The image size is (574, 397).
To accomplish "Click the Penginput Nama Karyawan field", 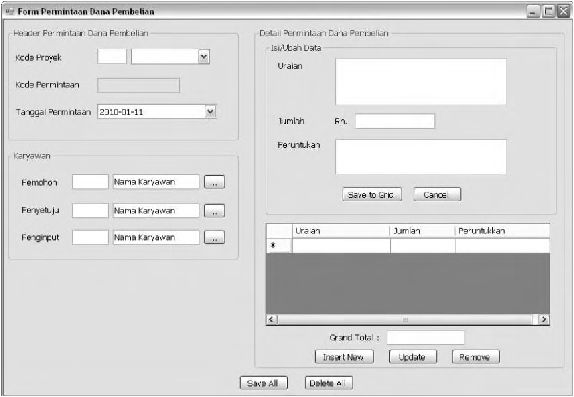I will click(x=156, y=237).
